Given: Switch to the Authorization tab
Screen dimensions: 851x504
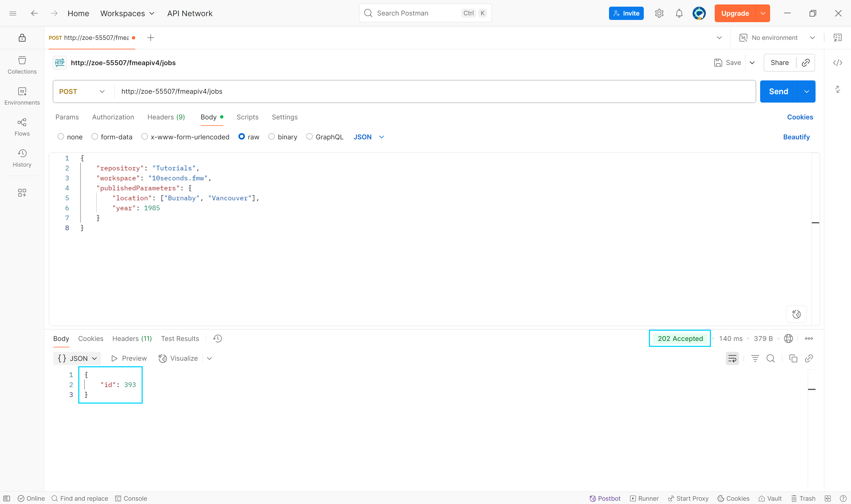Looking at the screenshot, I should [113, 117].
